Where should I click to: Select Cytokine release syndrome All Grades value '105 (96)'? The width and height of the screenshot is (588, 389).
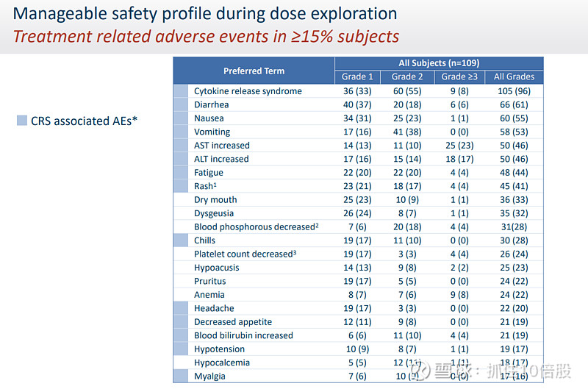tap(514, 91)
